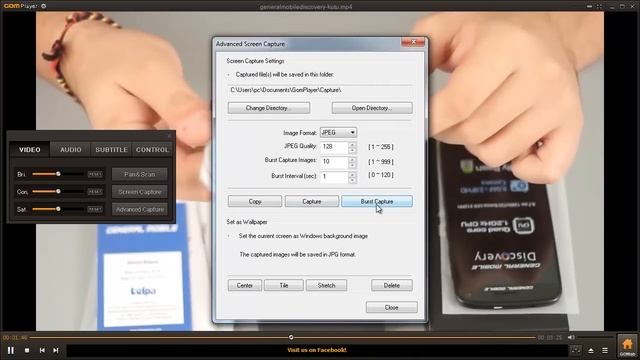Image resolution: width=640 pixels, height=360 pixels.
Task: Adjust the Contrast slider
Action: pyautogui.click(x=58, y=191)
